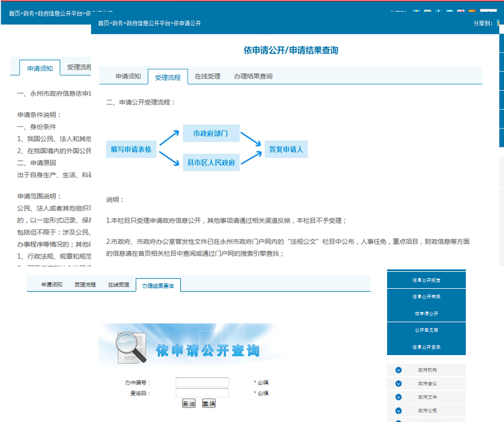
Task: Open 信息公开规定 in blue sidebar
Action: tap(426, 281)
